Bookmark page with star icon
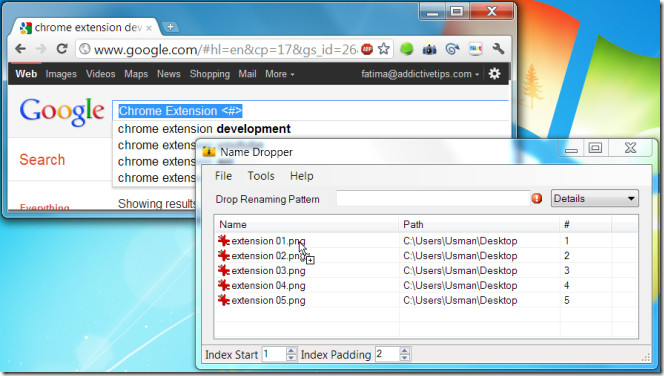Image resolution: width=664 pixels, height=376 pixels. coord(384,49)
